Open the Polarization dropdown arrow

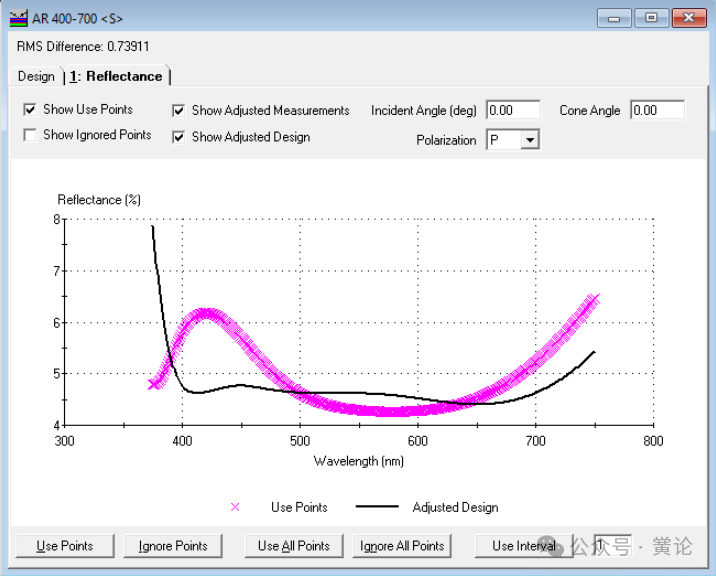[x=530, y=140]
